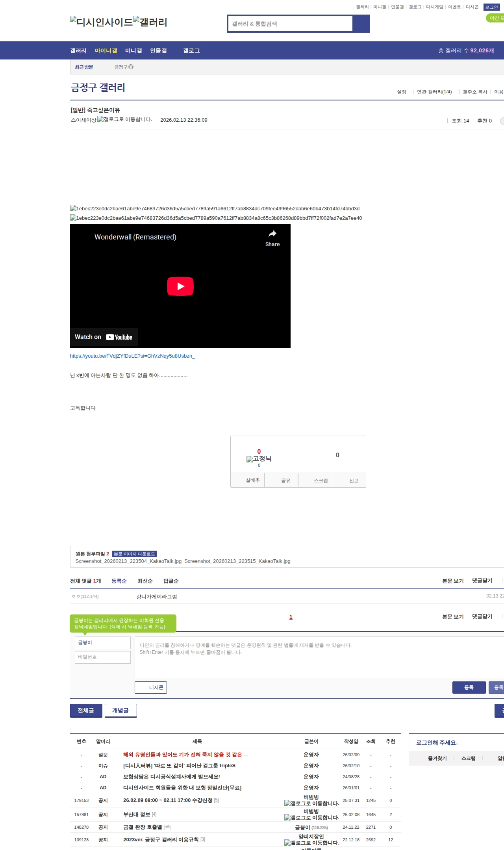Click the 실베추 button

coord(248,481)
